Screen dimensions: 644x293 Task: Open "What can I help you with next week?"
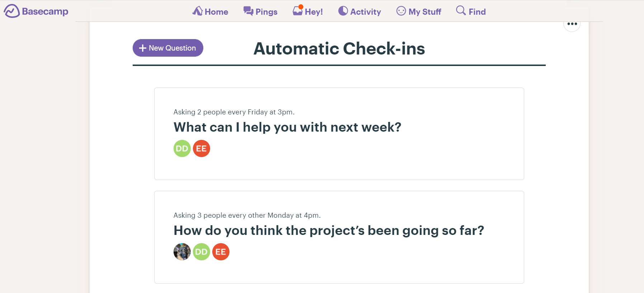(x=287, y=127)
